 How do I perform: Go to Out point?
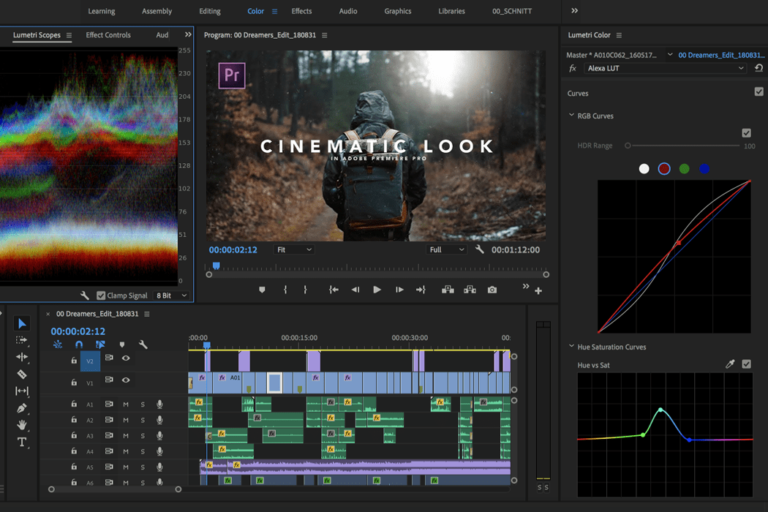click(421, 290)
